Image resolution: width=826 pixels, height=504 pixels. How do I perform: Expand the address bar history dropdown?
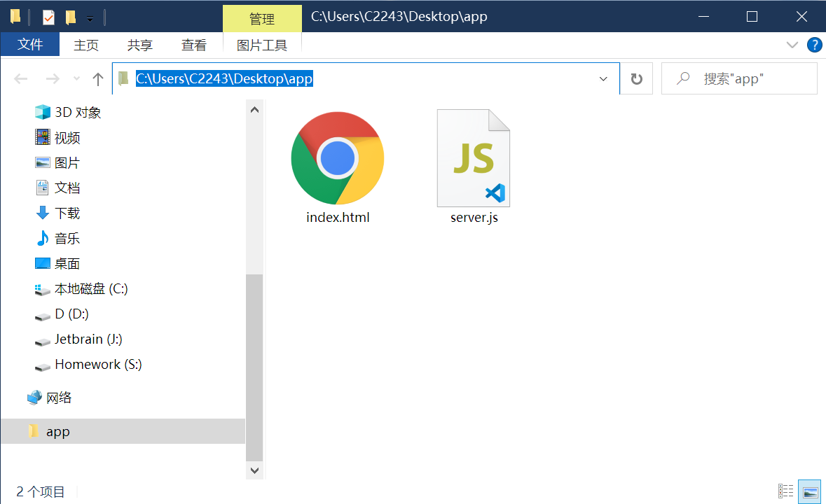[x=604, y=79]
